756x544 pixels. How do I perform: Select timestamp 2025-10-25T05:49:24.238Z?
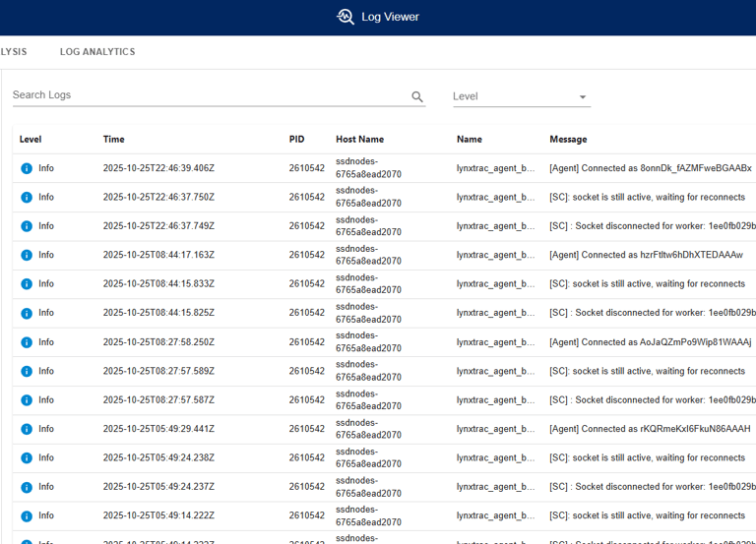point(158,457)
